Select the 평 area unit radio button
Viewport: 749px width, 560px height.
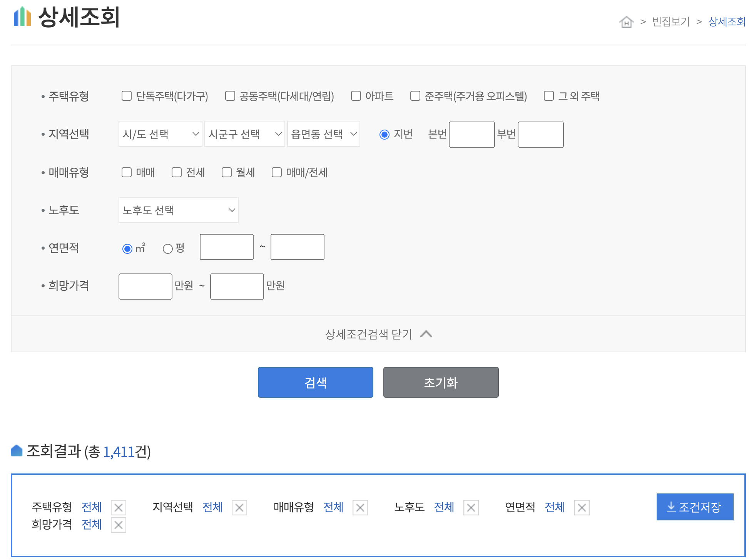[168, 249]
